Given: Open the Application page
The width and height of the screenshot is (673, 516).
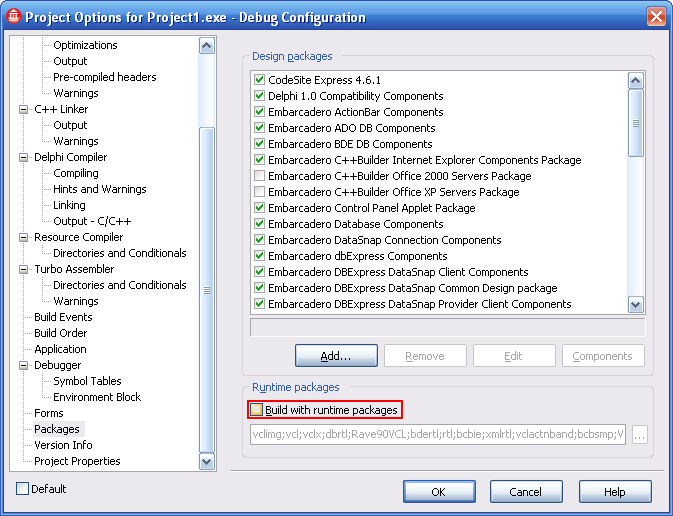Looking at the screenshot, I should pyautogui.click(x=60, y=349).
